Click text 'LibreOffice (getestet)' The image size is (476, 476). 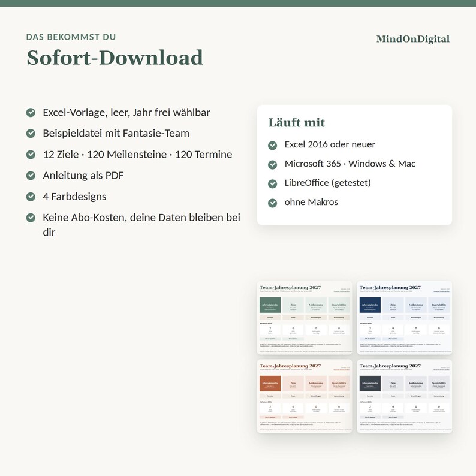pos(327,183)
